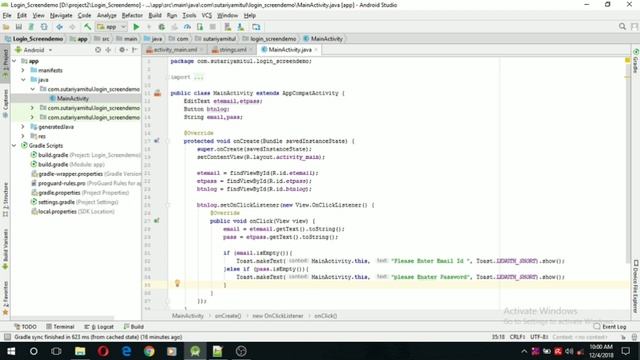Image resolution: width=640 pixels, height=360 pixels.
Task: Click the Attach debugger to process icon
Action: tap(200, 27)
